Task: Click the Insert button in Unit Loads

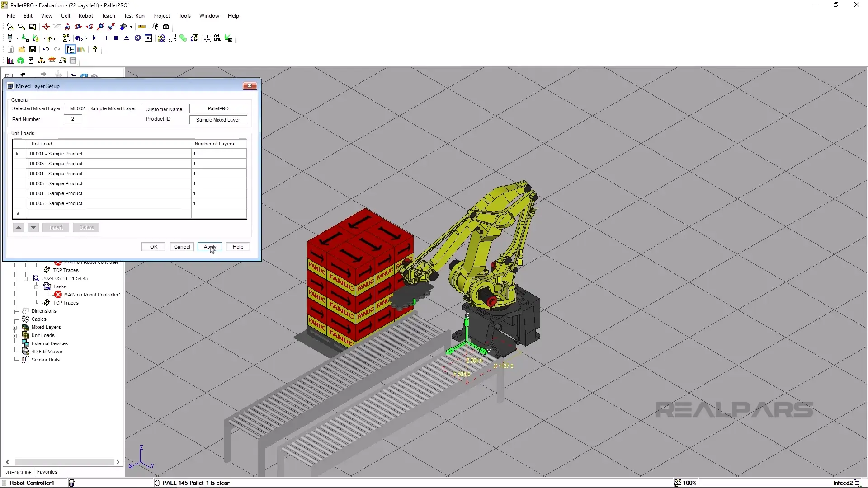Action: point(56,227)
